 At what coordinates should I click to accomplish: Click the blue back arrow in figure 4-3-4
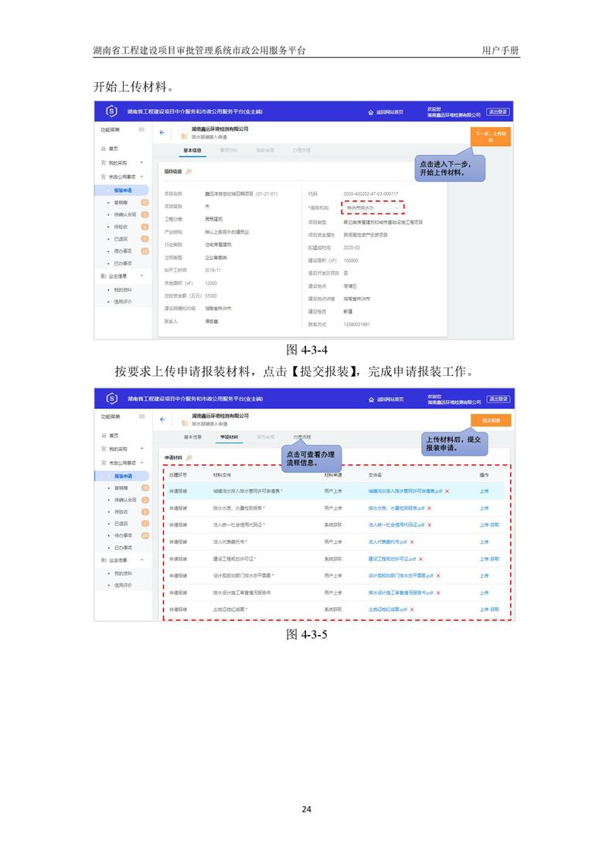[162, 133]
